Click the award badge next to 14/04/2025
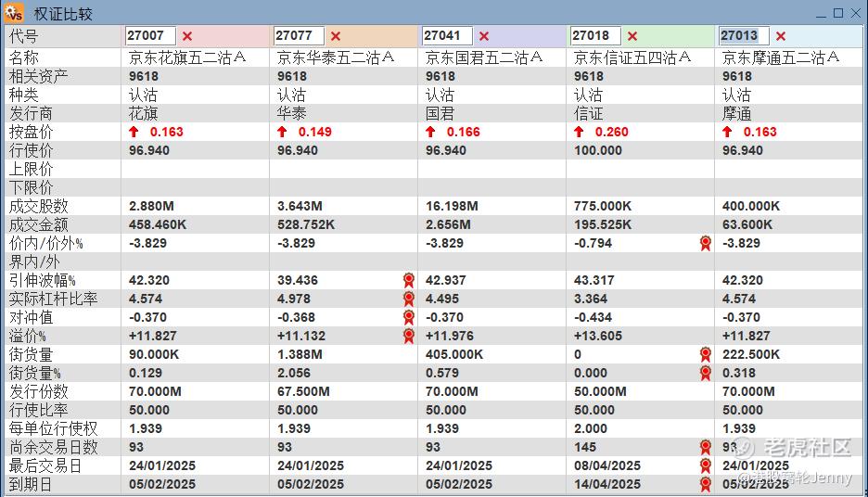868x497 pixels. [705, 484]
